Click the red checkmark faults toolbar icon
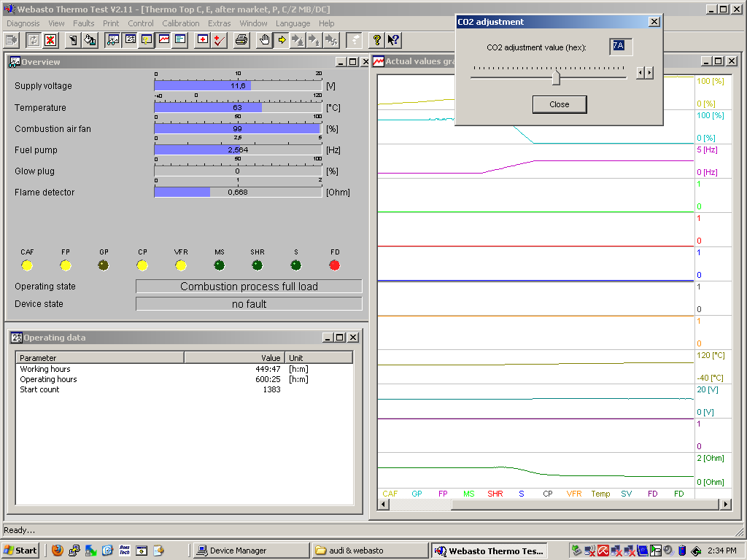Image resolution: width=747 pixels, height=560 pixels. 219,39
